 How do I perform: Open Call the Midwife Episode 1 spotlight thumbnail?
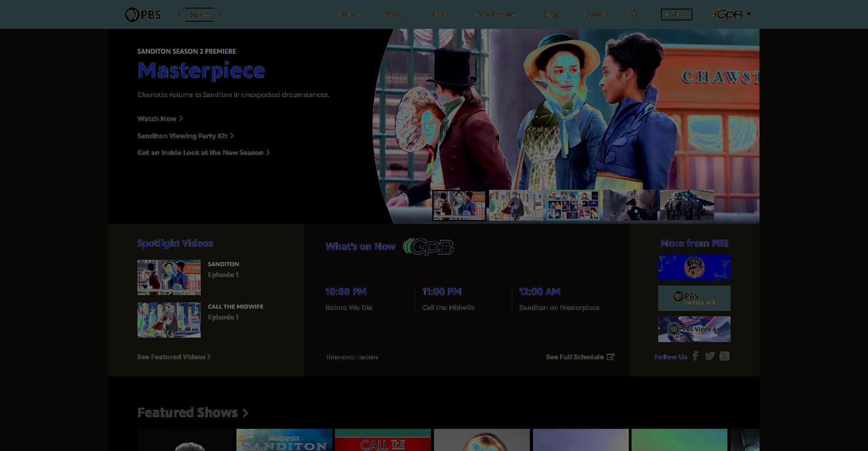coord(169,320)
